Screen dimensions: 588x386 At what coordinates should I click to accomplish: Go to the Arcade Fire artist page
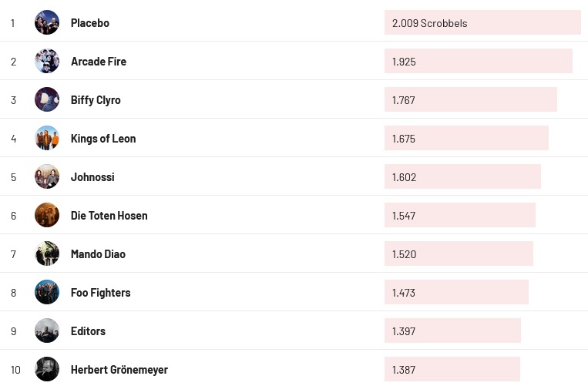[99, 62]
